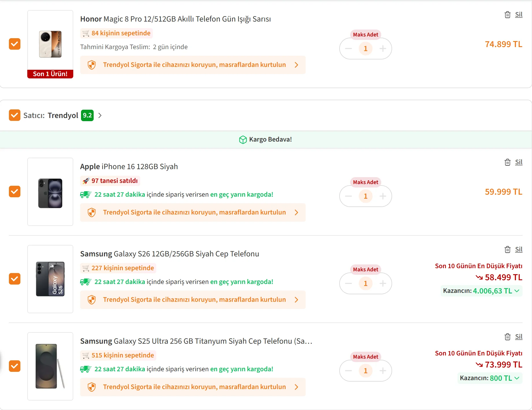Click the 58.499 TL discounted price
Image resolution: width=532 pixels, height=410 pixels.
tap(504, 277)
